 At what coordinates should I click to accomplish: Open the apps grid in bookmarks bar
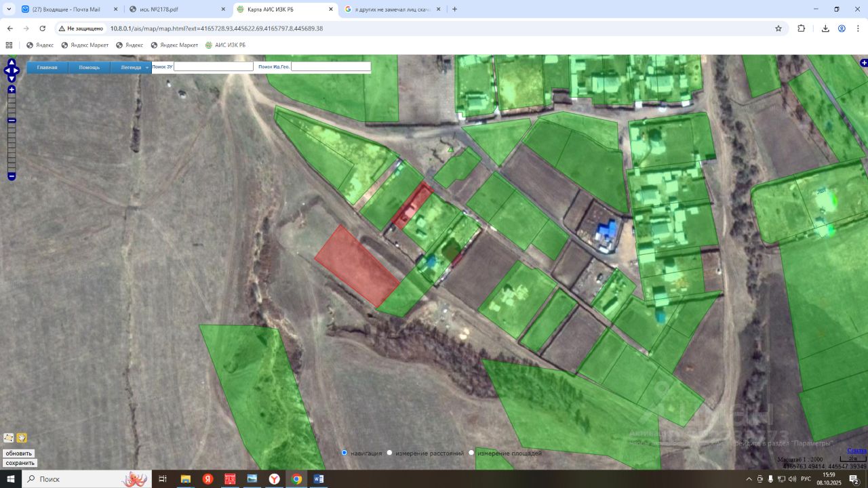(x=9, y=45)
